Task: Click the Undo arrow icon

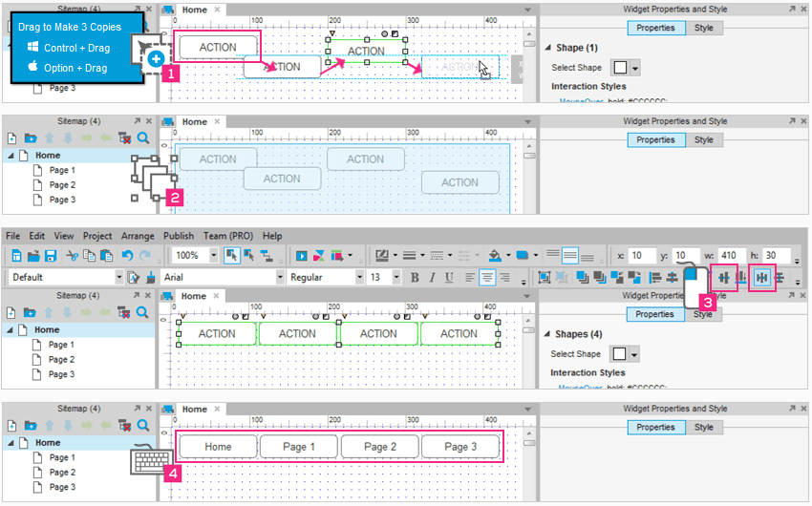Action: pos(127,256)
